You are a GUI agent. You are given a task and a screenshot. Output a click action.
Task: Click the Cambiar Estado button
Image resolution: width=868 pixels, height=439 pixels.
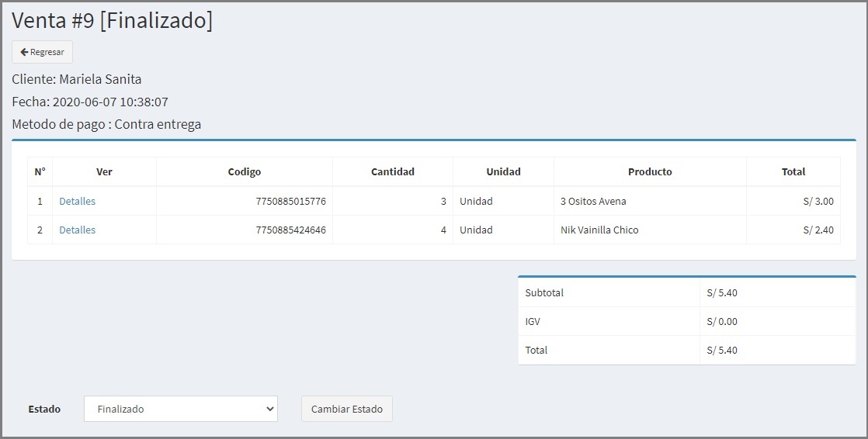point(347,410)
